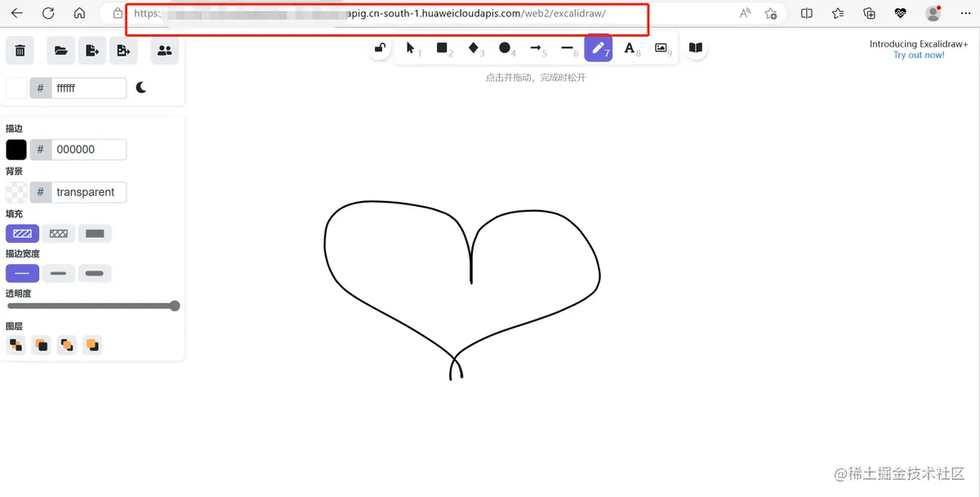Bring layer forward icon

click(67, 345)
